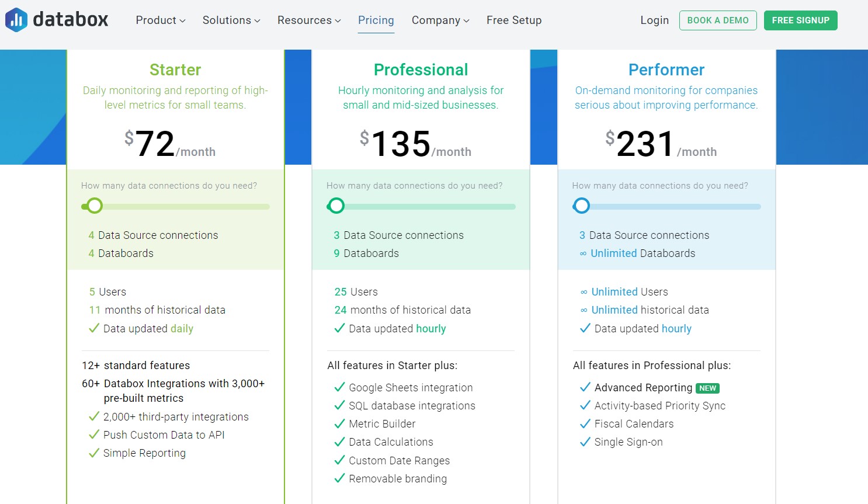868x504 pixels.
Task: Click the checkmark next to Data Calculations
Action: (x=339, y=442)
